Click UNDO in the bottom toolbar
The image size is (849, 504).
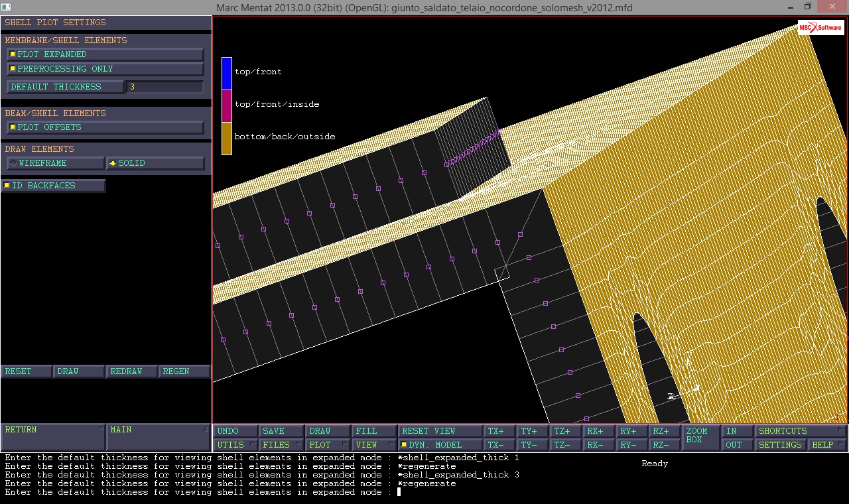[235, 431]
